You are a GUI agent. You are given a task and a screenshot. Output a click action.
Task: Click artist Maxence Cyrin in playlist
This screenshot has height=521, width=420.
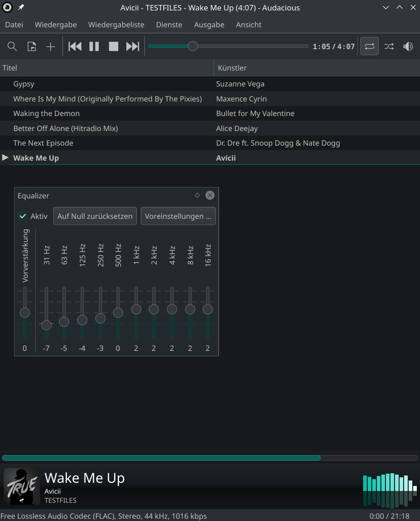pyautogui.click(x=241, y=99)
